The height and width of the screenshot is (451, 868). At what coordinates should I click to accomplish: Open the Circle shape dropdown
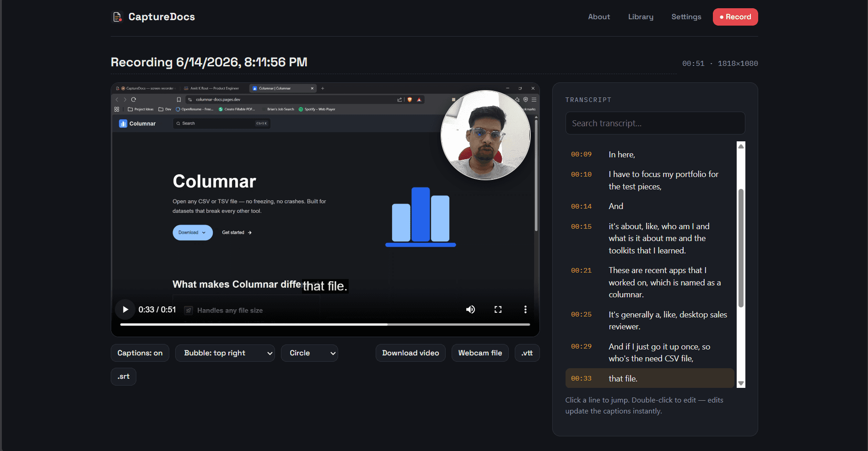[310, 353]
